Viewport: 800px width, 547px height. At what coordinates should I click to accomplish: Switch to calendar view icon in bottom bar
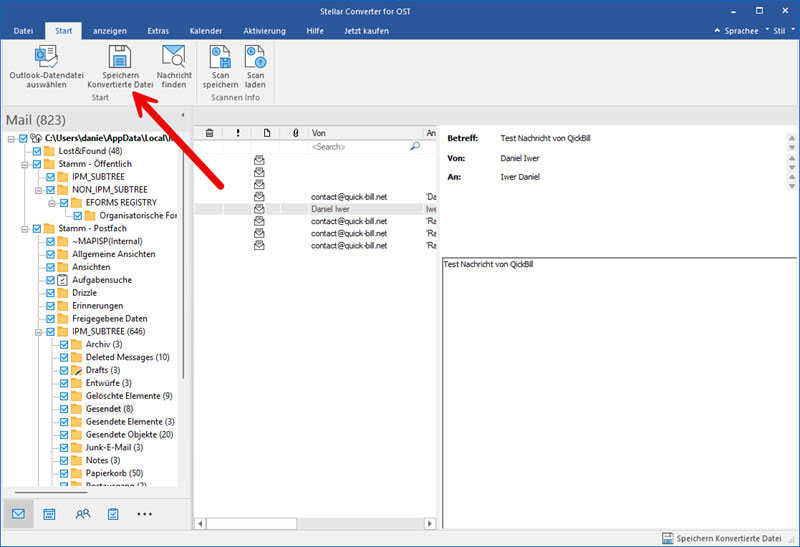coord(50,514)
